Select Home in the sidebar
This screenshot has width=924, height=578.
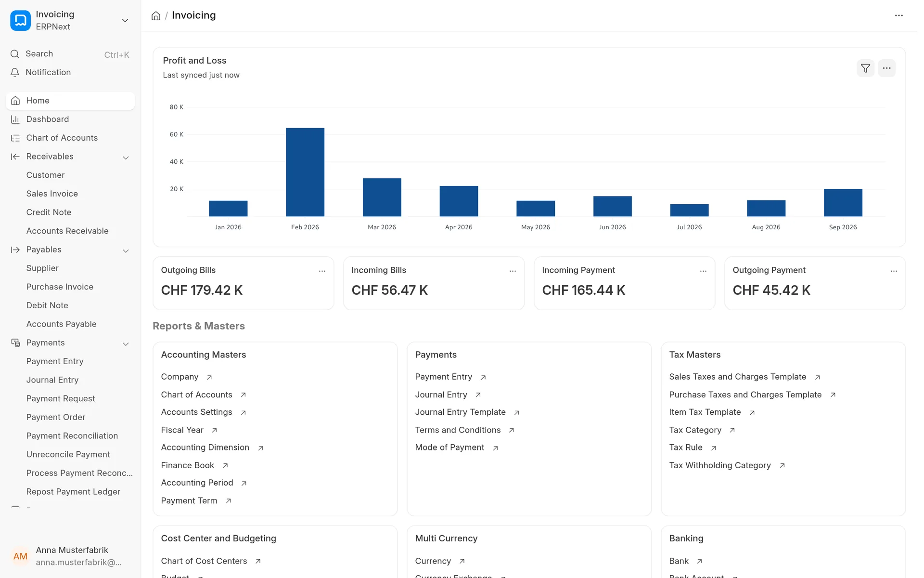70,101
